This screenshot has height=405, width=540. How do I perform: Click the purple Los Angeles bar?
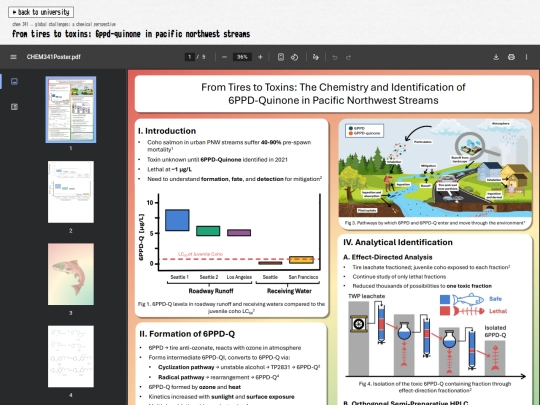(x=239, y=232)
